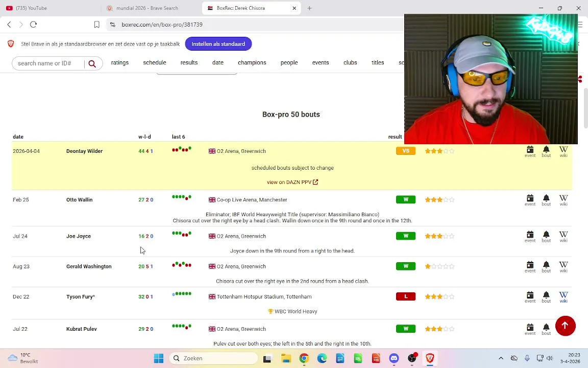Viewport: 588px width, 368px height.
Task: Open the events menu
Action: click(x=321, y=63)
